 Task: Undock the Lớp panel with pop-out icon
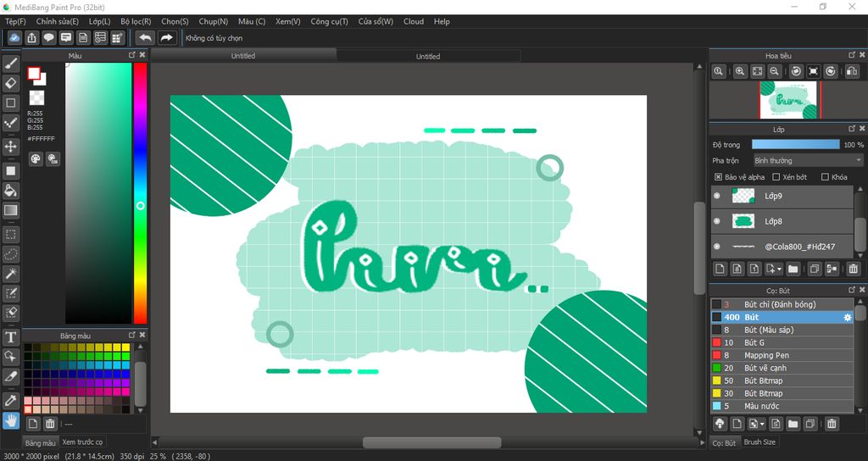pyautogui.click(x=852, y=129)
